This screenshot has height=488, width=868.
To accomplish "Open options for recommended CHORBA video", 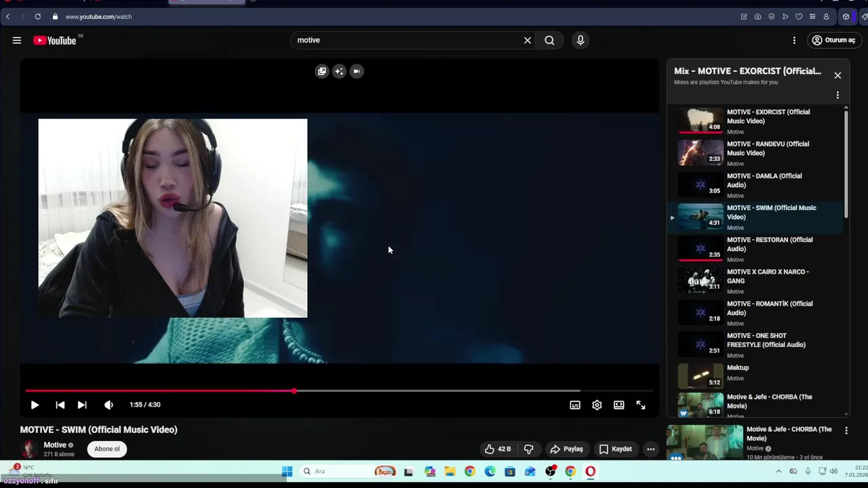I will point(846,430).
